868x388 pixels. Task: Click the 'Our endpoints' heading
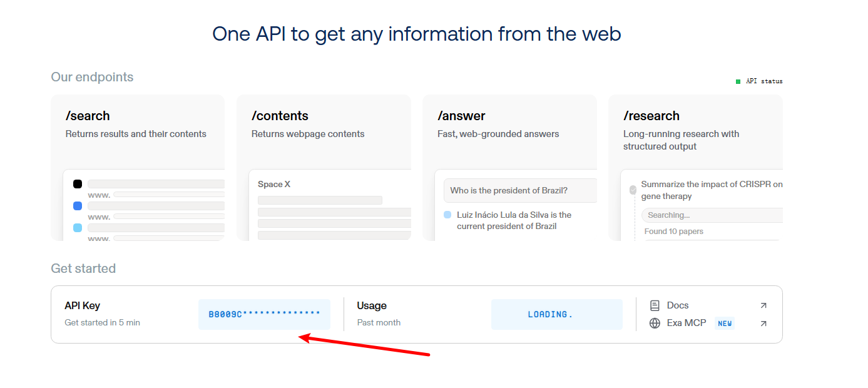pyautogui.click(x=92, y=77)
